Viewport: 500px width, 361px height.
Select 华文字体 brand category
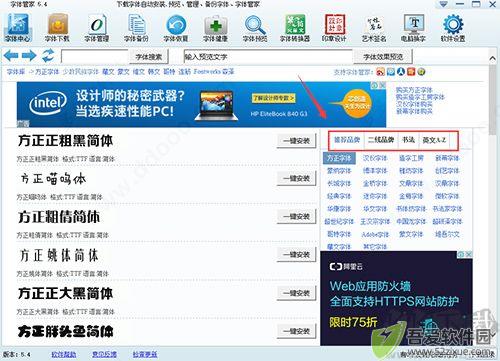(375, 209)
